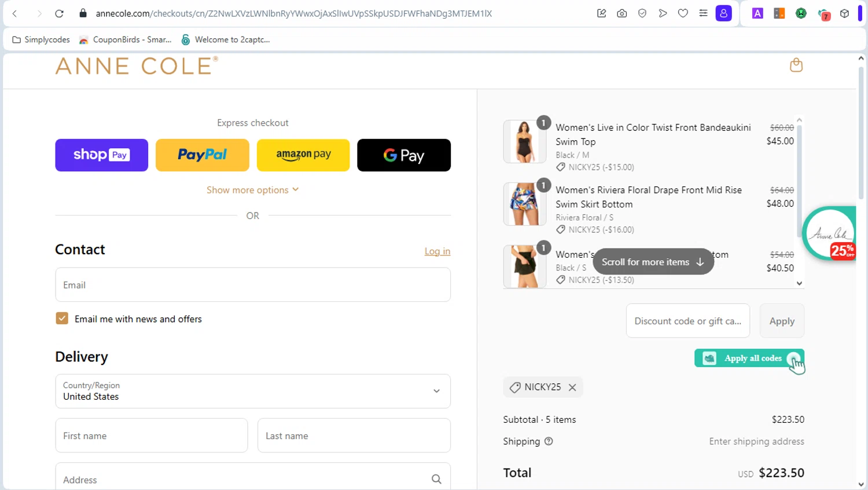This screenshot has width=868, height=490.
Task: Expand 'Show more options' for express checkout
Action: pyautogui.click(x=253, y=190)
